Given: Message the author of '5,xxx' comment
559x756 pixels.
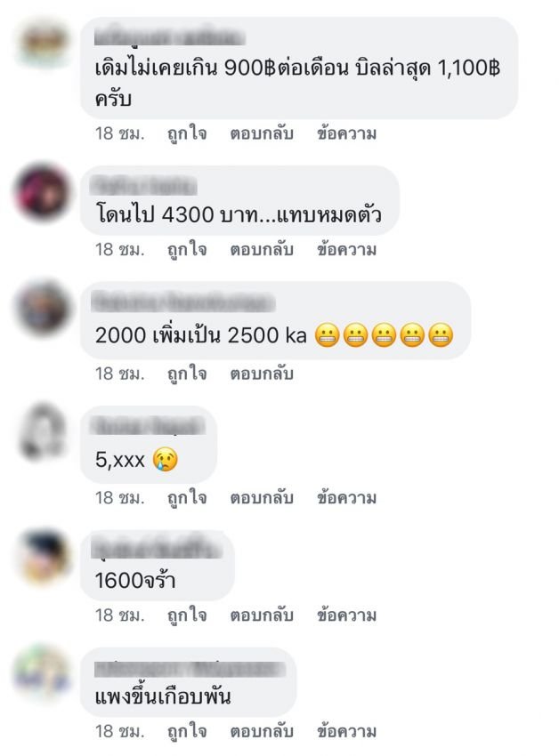Looking at the screenshot, I should point(346,497).
